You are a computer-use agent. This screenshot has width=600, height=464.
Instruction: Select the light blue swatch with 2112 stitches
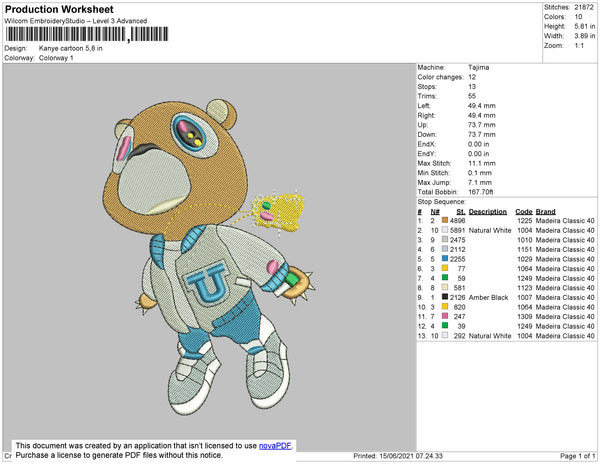(445, 249)
